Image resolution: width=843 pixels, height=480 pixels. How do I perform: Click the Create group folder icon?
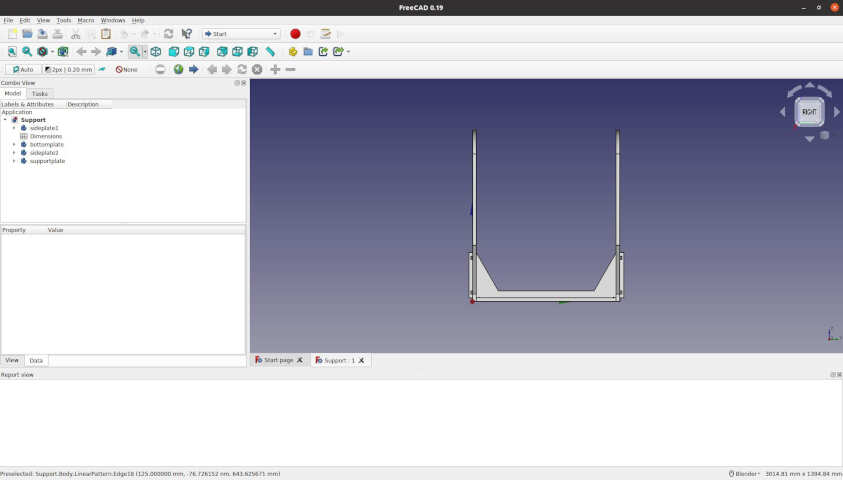tap(308, 52)
